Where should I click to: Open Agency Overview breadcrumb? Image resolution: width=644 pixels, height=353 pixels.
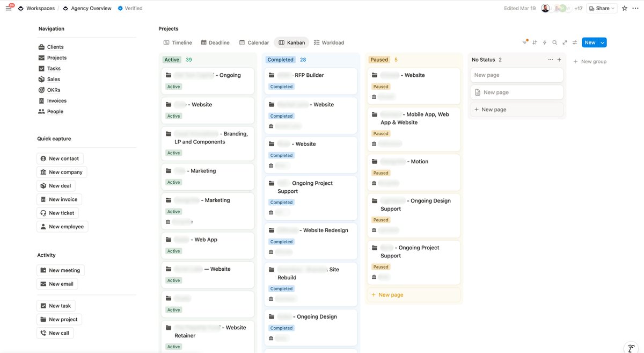point(87,9)
